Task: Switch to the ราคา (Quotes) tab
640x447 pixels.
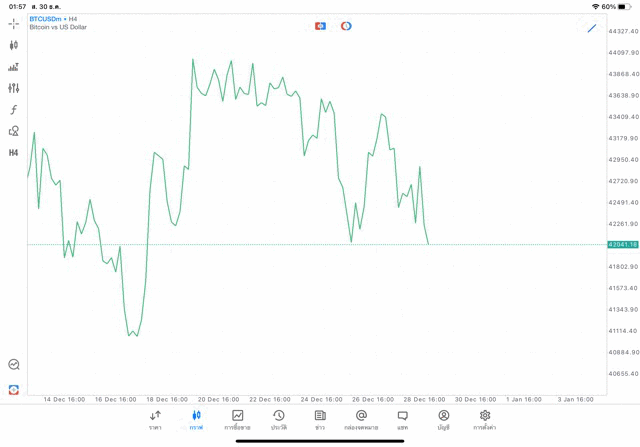Action: coord(155,420)
